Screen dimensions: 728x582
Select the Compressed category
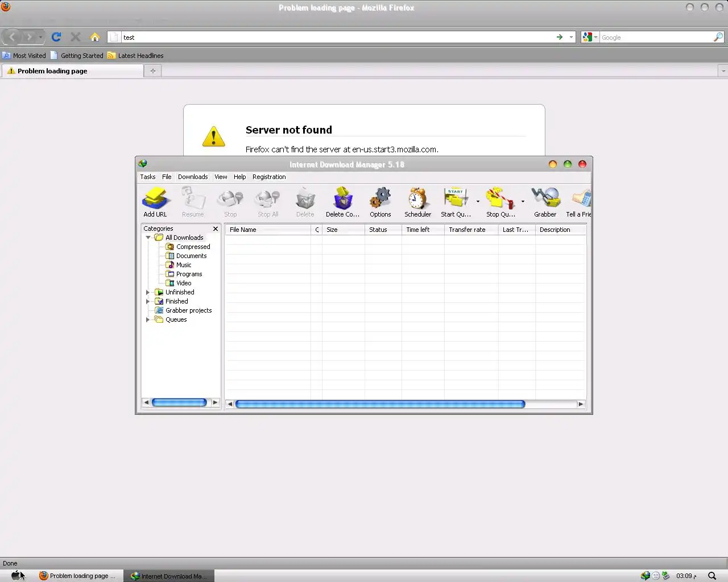click(x=188, y=247)
